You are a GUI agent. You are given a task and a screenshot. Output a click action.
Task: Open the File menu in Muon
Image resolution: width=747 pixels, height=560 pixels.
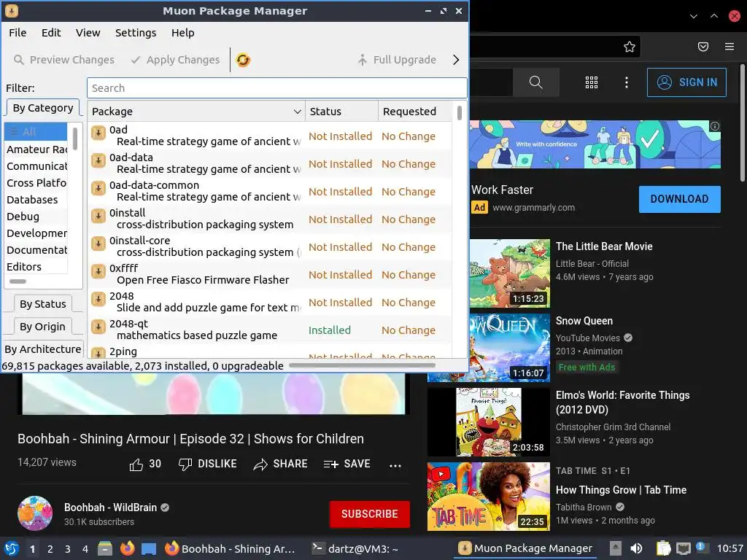[x=18, y=33]
